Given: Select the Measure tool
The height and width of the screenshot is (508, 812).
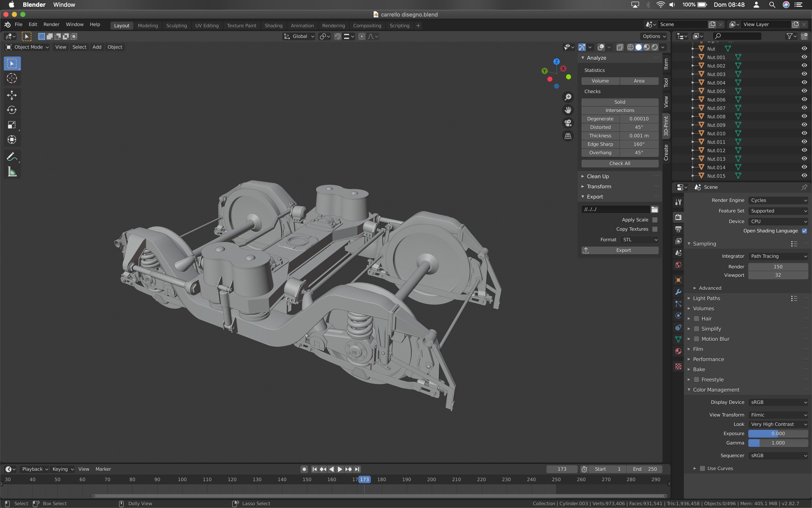Looking at the screenshot, I should [x=12, y=172].
